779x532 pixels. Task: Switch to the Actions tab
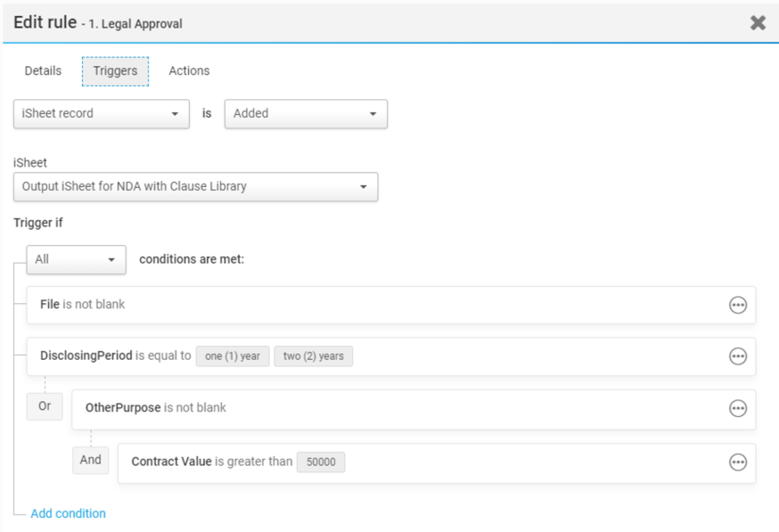coord(188,70)
